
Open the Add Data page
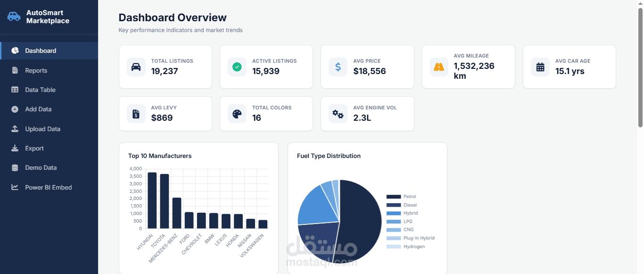pyautogui.click(x=49, y=109)
